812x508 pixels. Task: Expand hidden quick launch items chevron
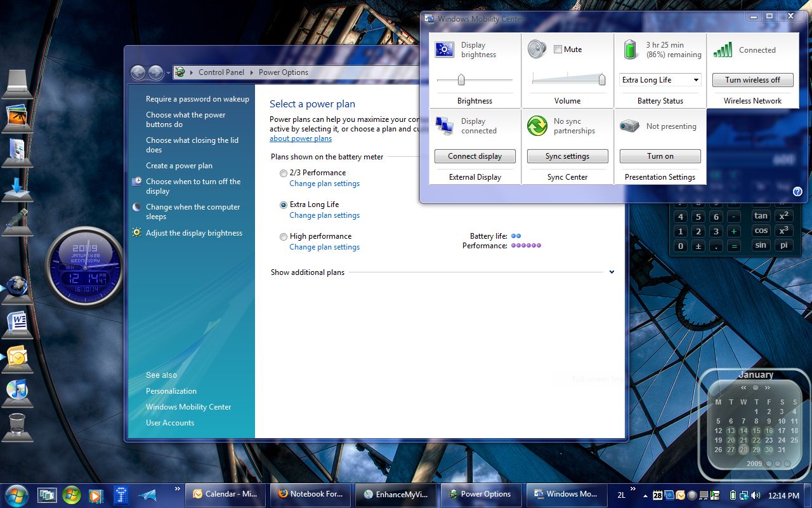coord(178,489)
